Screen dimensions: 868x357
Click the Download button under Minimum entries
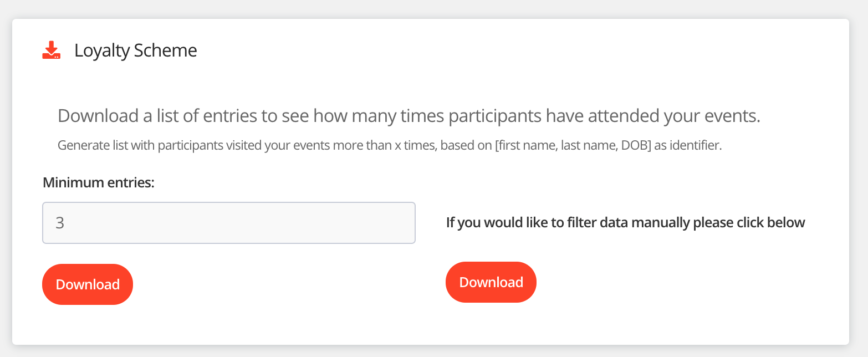(x=88, y=284)
